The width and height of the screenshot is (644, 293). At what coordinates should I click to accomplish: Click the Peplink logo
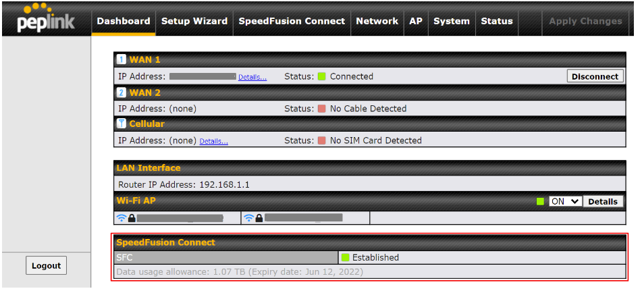[46, 18]
